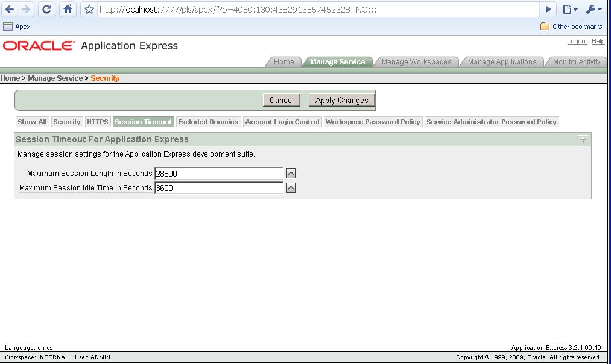Open the page actions dropdown icon

(568, 9)
